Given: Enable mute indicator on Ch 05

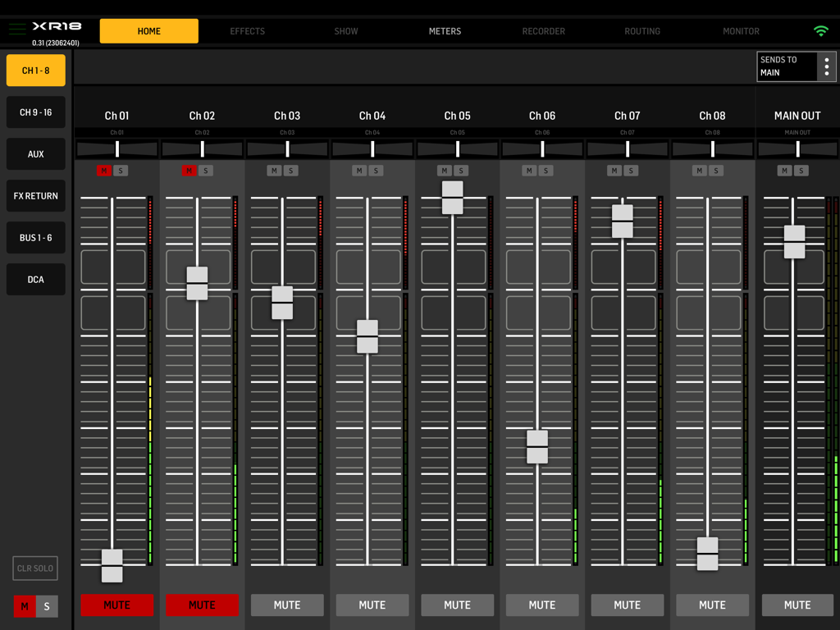Looking at the screenshot, I should (x=445, y=171).
